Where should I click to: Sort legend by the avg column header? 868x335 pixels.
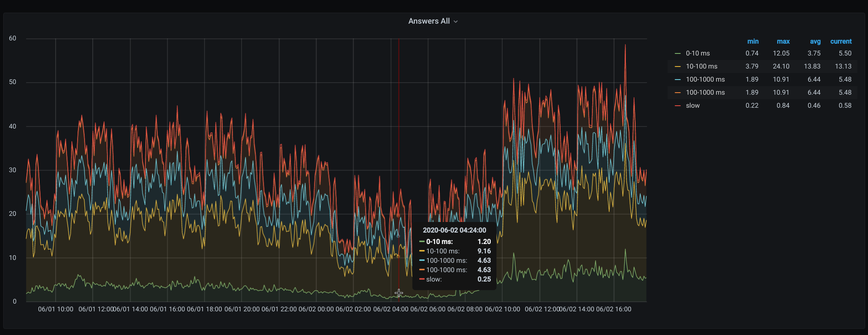pos(815,42)
